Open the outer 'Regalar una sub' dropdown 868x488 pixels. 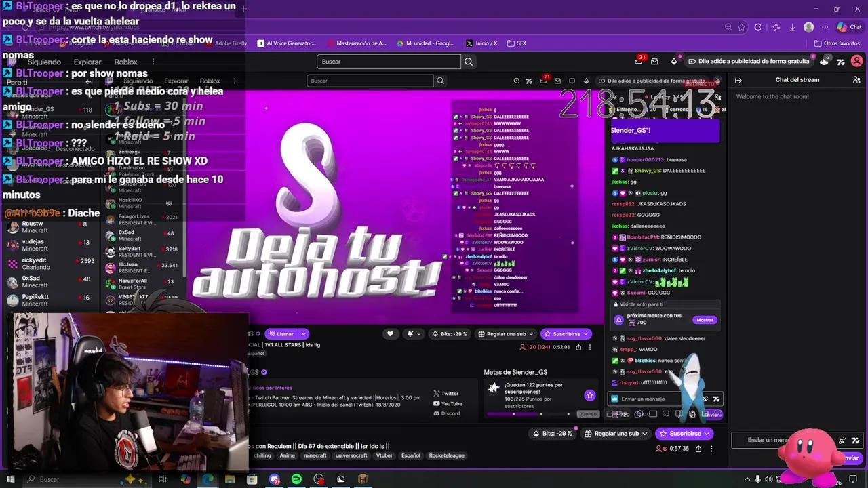click(x=616, y=433)
